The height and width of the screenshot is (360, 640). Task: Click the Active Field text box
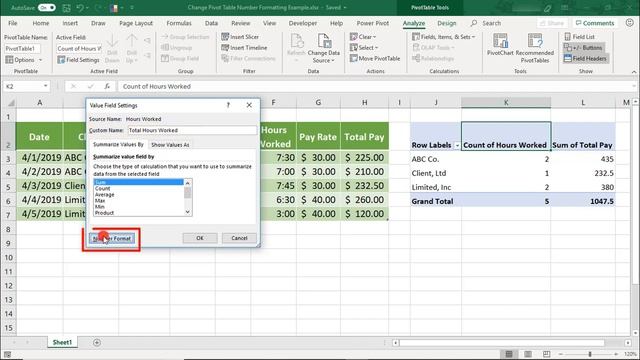[x=79, y=49]
